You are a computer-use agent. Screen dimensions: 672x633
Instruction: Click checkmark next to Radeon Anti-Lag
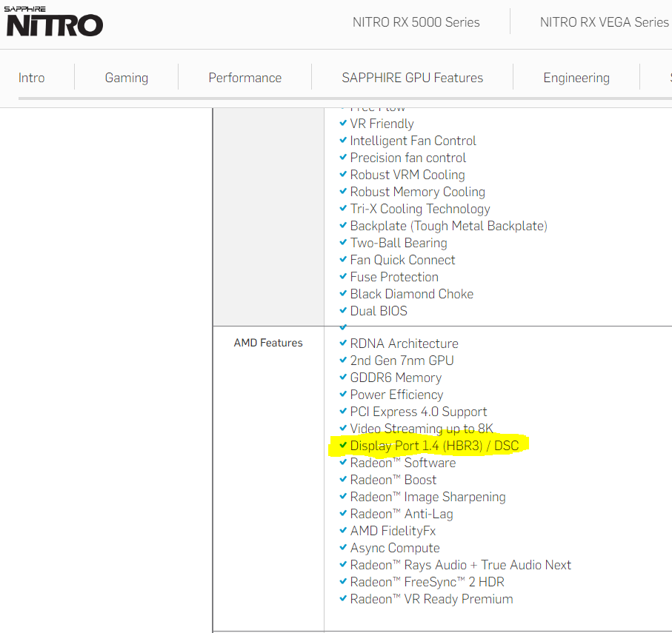pyautogui.click(x=343, y=512)
